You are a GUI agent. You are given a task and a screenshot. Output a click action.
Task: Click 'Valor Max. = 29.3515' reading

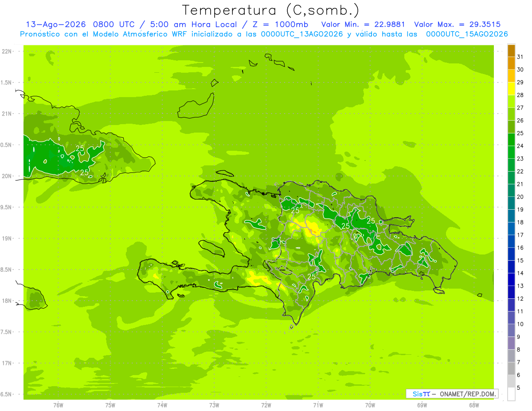[x=457, y=24]
